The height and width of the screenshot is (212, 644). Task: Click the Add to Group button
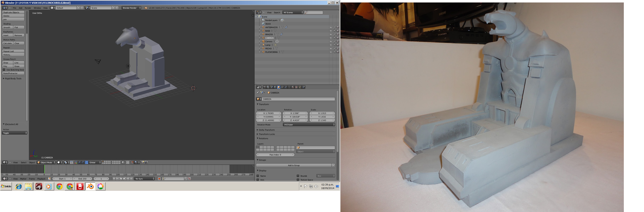pos(293,165)
